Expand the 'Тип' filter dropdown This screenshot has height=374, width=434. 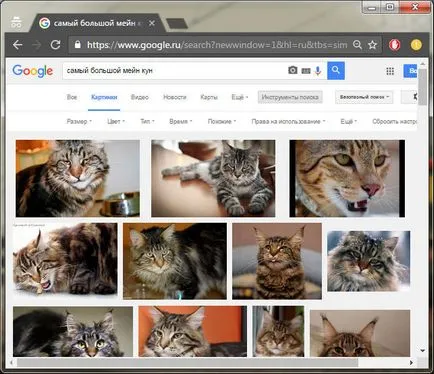tap(147, 122)
